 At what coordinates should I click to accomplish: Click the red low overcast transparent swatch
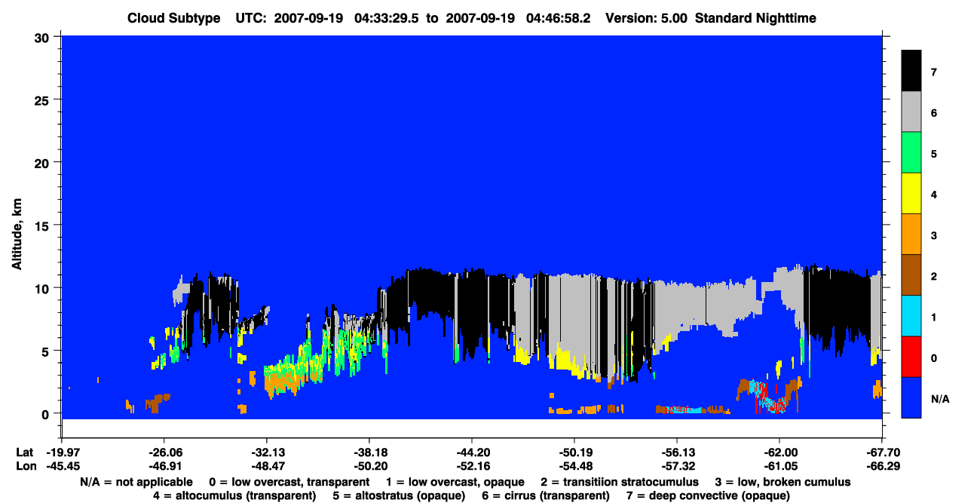911,357
